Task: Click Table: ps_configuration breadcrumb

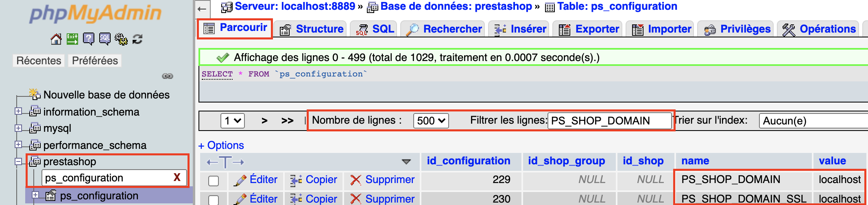Action: (x=617, y=7)
